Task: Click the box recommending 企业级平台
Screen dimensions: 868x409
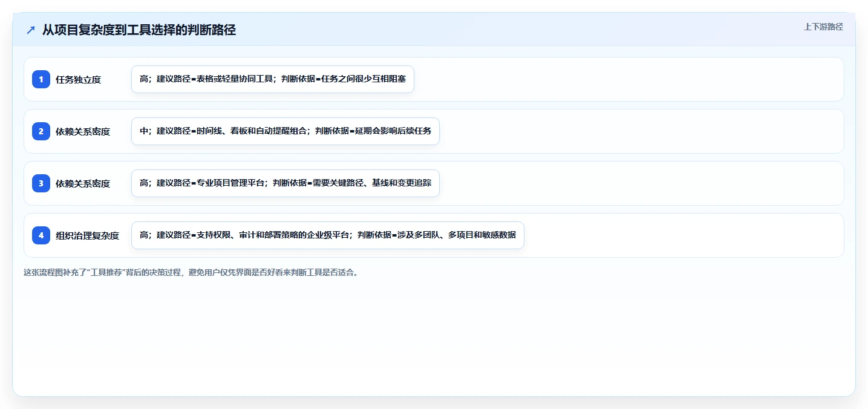Action: (x=328, y=235)
